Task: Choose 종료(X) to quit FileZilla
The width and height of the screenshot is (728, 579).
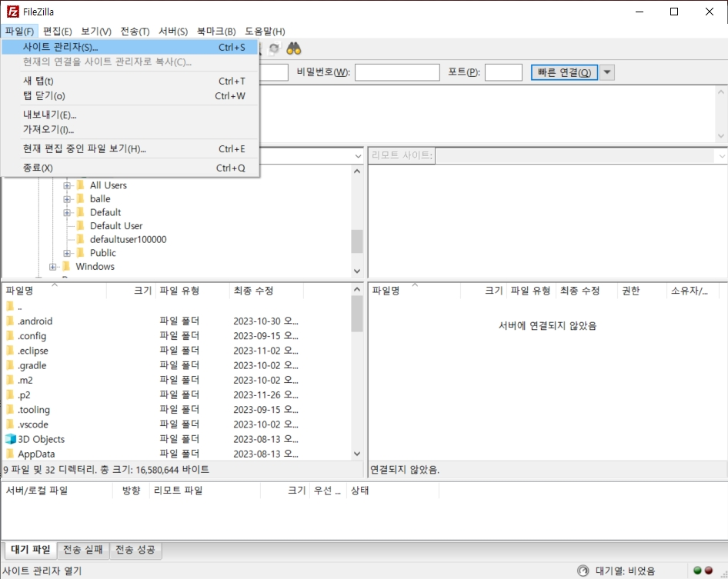Action: [x=130, y=168]
